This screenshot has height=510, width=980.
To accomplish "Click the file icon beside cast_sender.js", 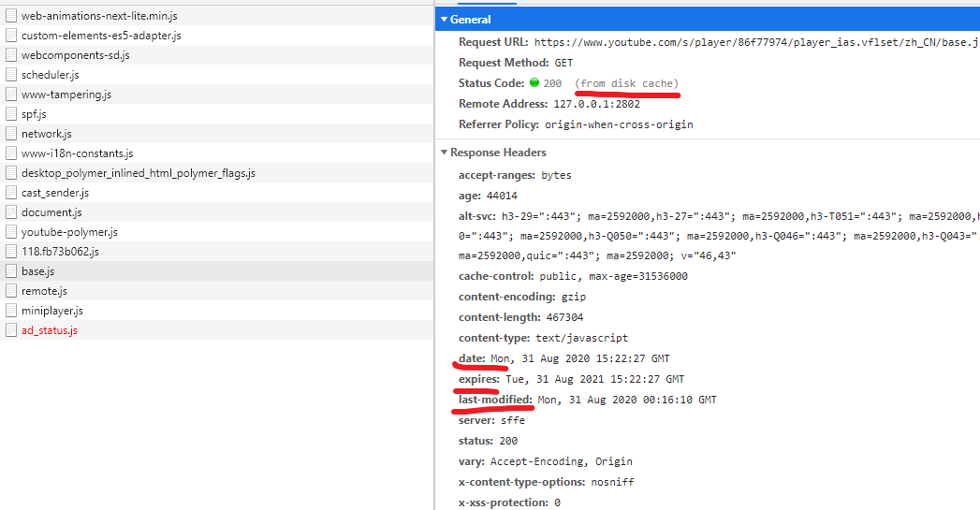I will (11, 193).
